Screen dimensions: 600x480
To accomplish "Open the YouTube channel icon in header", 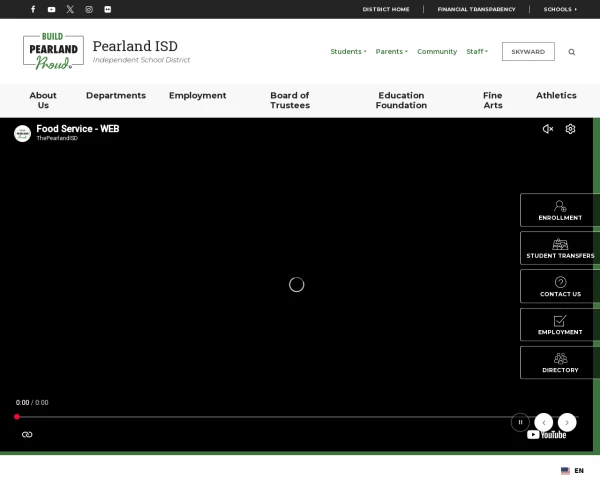I will point(51,9).
